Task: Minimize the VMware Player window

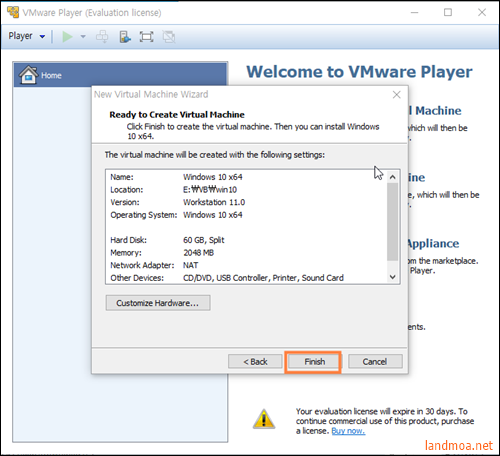Action: pos(414,13)
